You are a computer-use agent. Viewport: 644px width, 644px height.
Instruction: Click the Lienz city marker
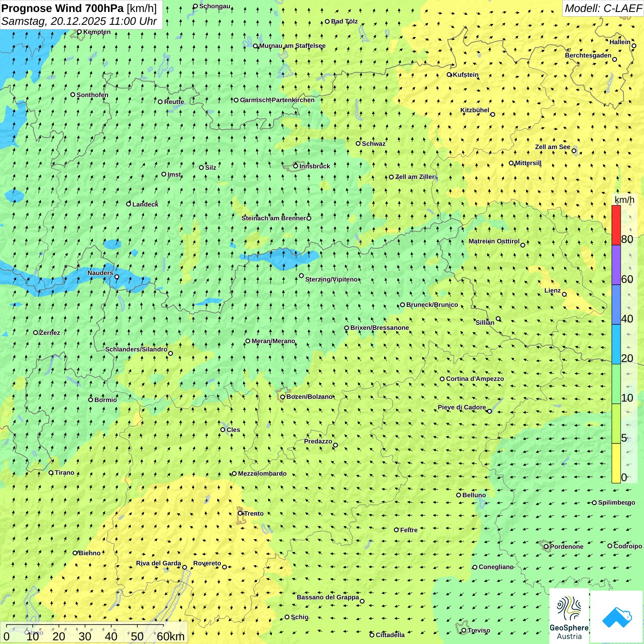[x=564, y=294]
